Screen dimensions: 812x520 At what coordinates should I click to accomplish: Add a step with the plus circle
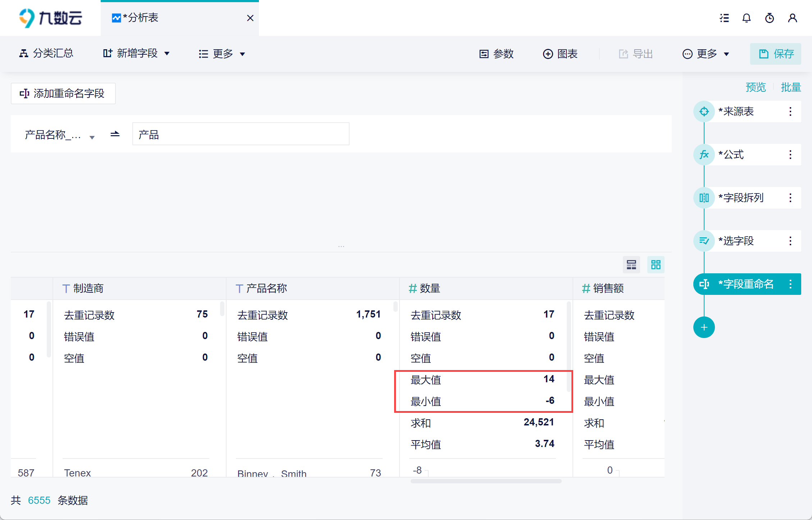704,327
